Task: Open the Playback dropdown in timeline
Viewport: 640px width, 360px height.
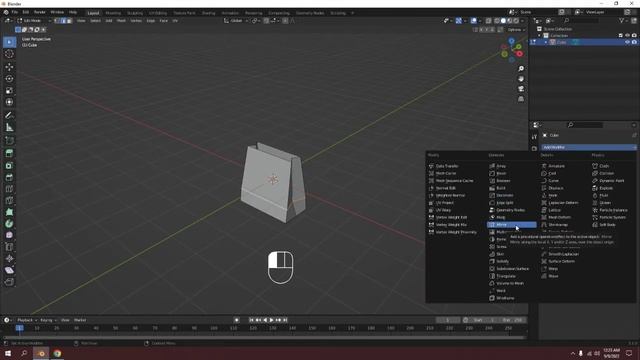Action: click(x=27, y=320)
